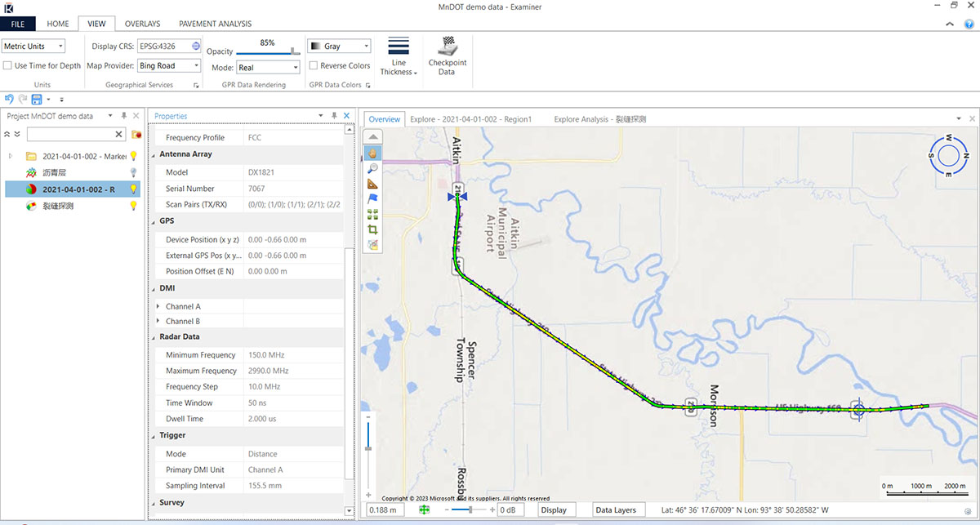Screen dimensions: 980x525
Task: Toggle visibility bulb for 2021-04-01-002 - Marker
Action: [x=133, y=156]
